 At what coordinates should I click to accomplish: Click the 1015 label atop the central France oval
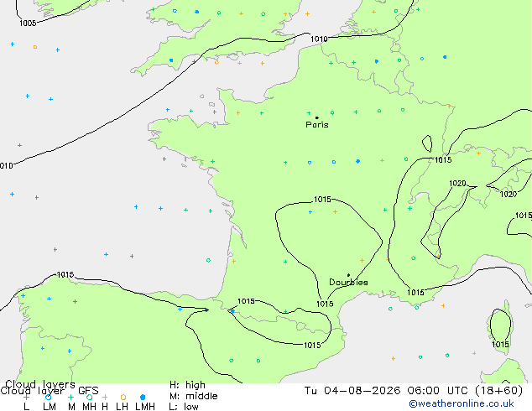coord(322,200)
